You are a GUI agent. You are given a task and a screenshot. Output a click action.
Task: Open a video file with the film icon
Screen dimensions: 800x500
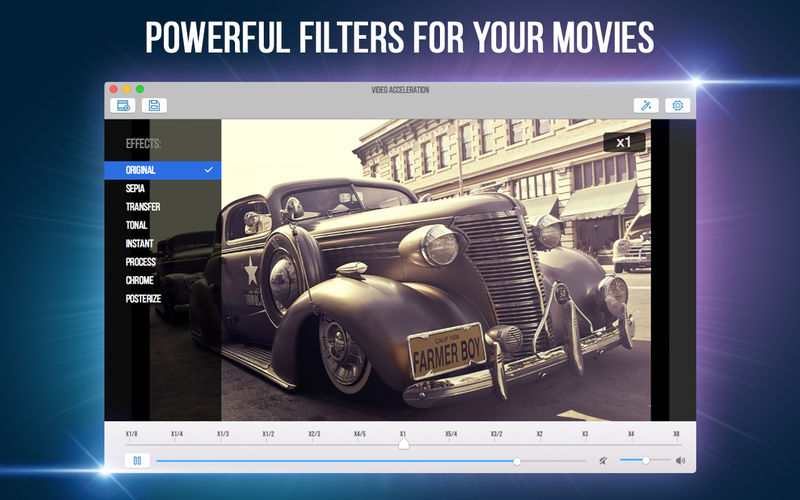122,106
